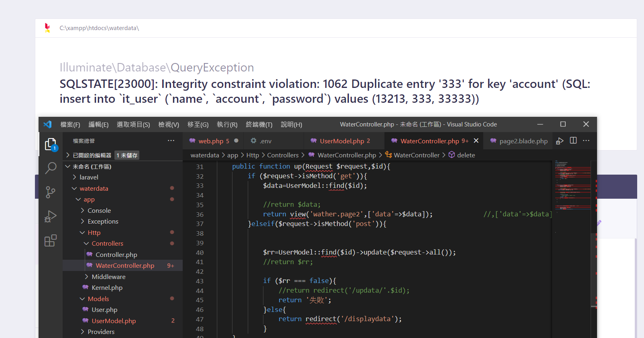This screenshot has width=644, height=338.
Task: Click the code minimap overview
Action: pyautogui.click(x=573, y=185)
